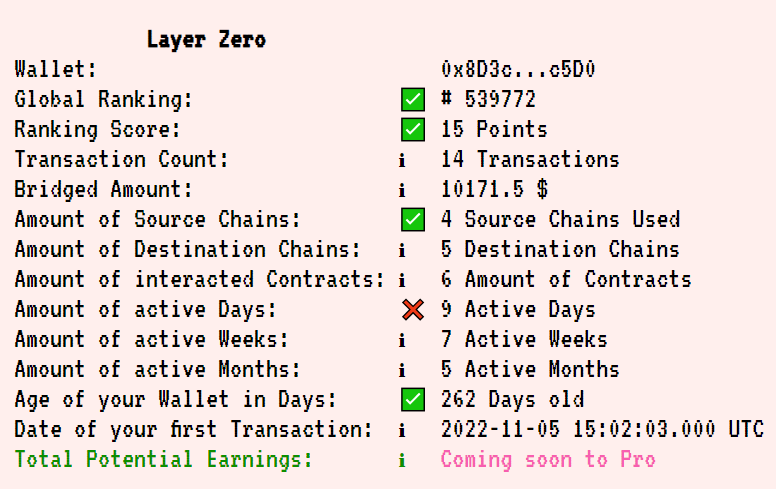The width and height of the screenshot is (776, 489).
Task: Click the '2022-11-05 15:02:03.000 UTC' date
Action: pyautogui.click(x=602, y=430)
